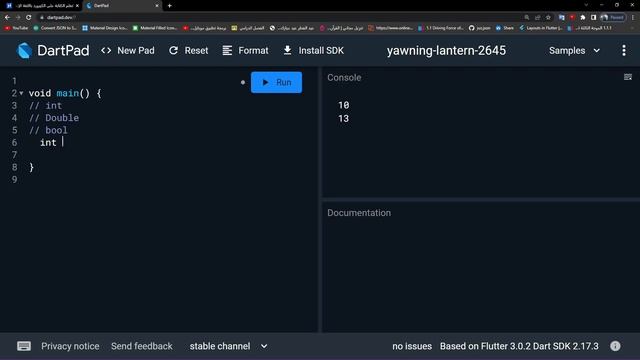The image size is (640, 360).
Task: Click the Flutter and Dart SDK version text
Action: tap(519, 346)
